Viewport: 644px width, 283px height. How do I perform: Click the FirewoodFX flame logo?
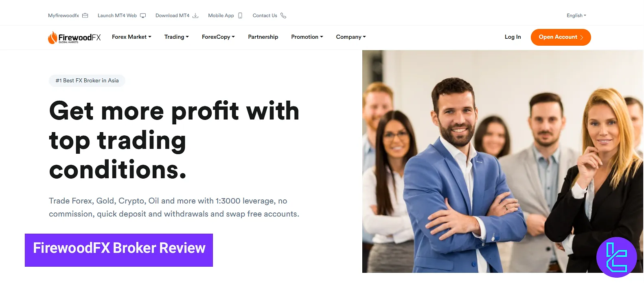(74, 37)
